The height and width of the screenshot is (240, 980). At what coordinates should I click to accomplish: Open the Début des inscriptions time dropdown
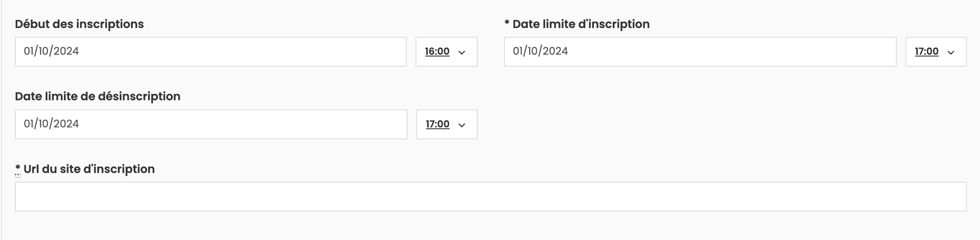(446, 52)
